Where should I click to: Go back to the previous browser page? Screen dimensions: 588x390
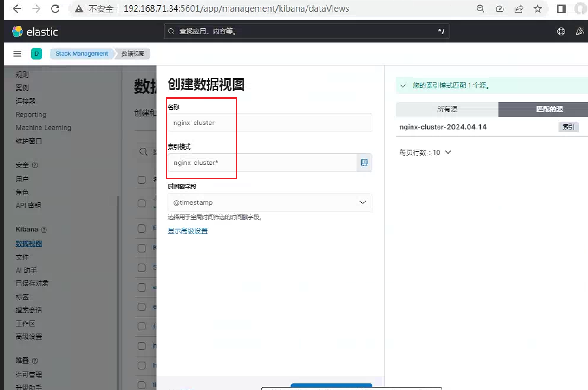point(17,9)
